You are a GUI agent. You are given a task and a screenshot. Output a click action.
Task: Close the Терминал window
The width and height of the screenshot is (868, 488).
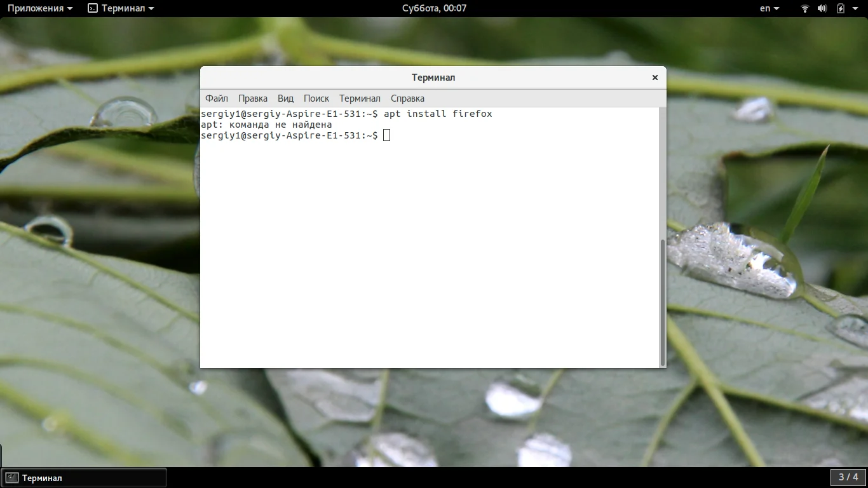point(654,78)
